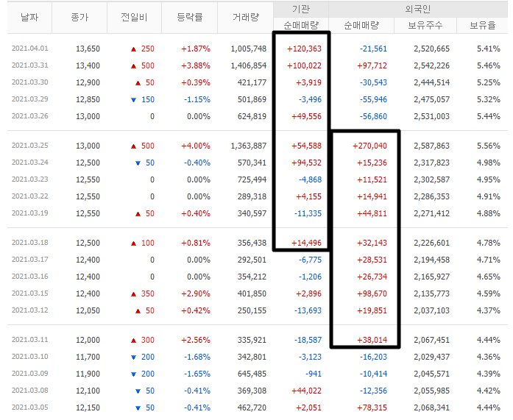The height and width of the screenshot is (420, 513).
Task: Click the volume 250,155
Action: pyautogui.click(x=252, y=310)
